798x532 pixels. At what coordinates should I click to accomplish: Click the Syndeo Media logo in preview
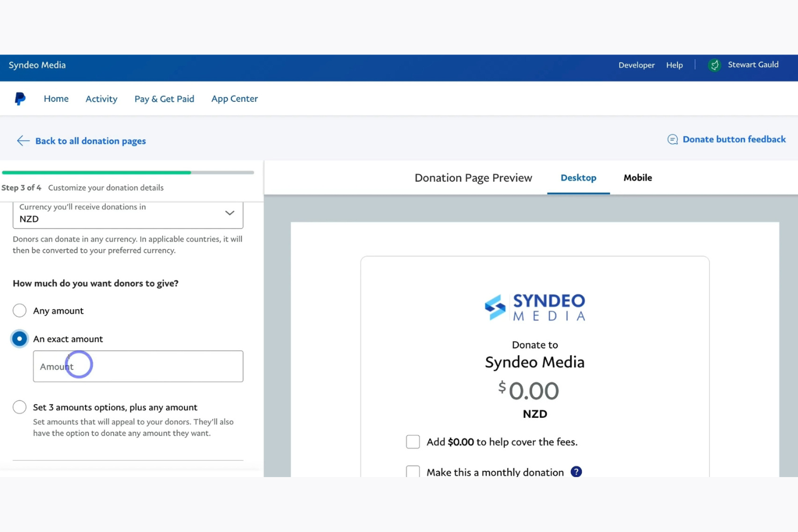[x=535, y=307]
